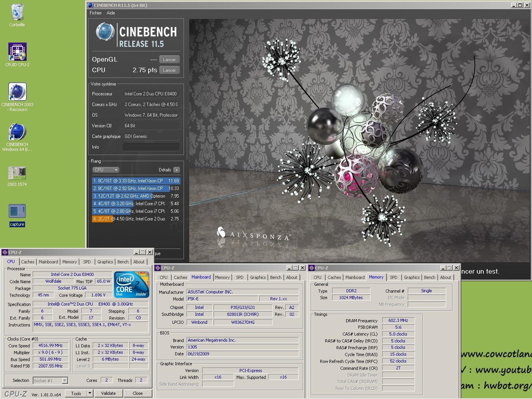Open SPD tab in the Mainboard CPU-Z window

tap(240, 277)
